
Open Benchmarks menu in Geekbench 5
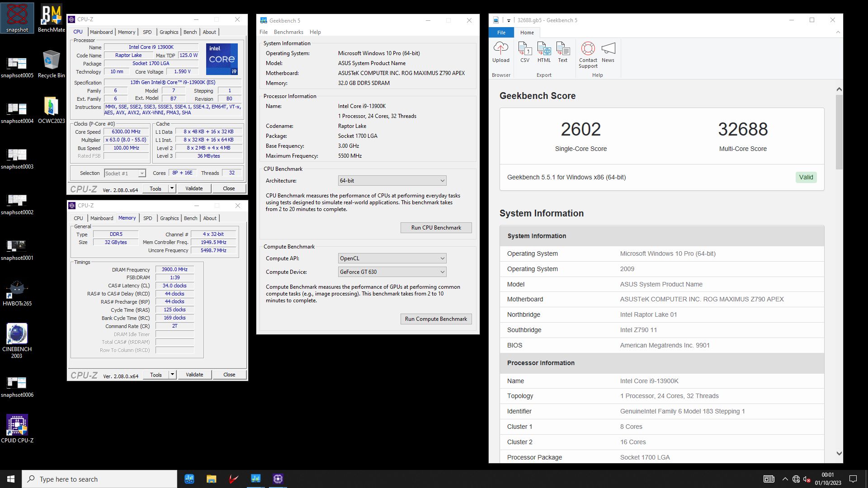tap(288, 32)
